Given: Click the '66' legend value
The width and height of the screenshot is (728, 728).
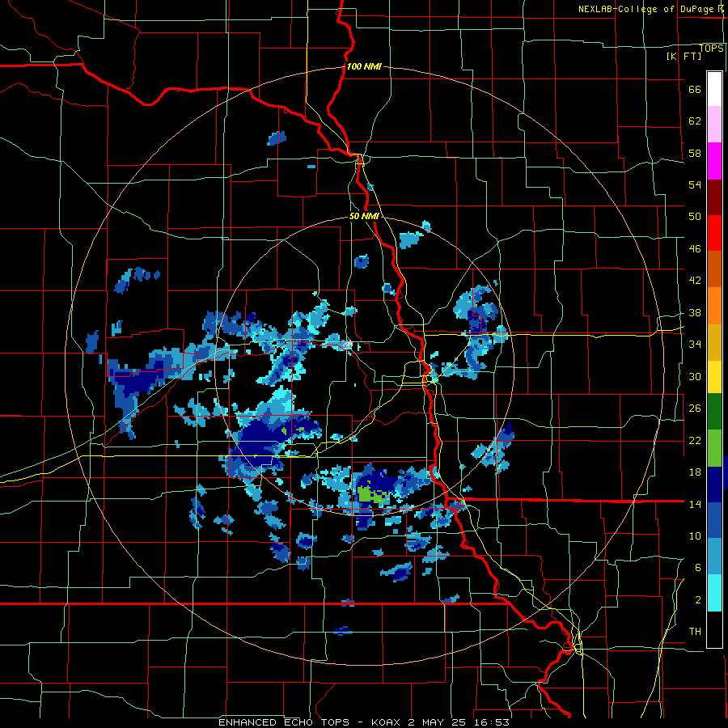Looking at the screenshot, I should point(695,89).
